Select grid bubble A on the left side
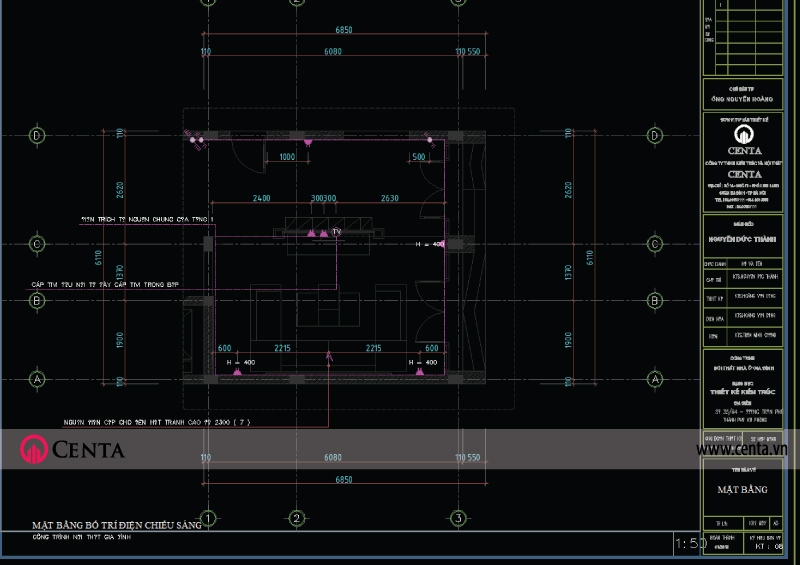Viewport: 800px width, 565px height. [38, 380]
